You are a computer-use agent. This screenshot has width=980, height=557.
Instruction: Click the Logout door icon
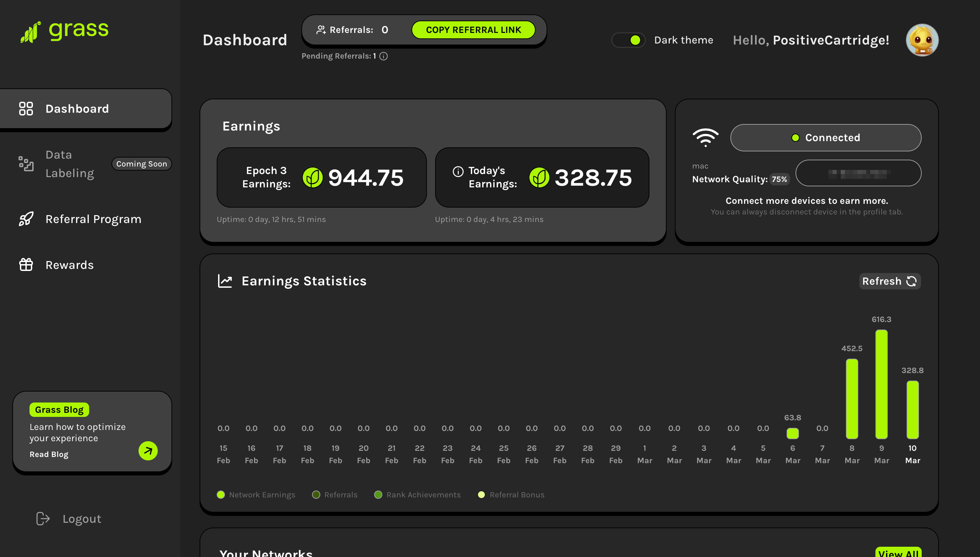43,519
